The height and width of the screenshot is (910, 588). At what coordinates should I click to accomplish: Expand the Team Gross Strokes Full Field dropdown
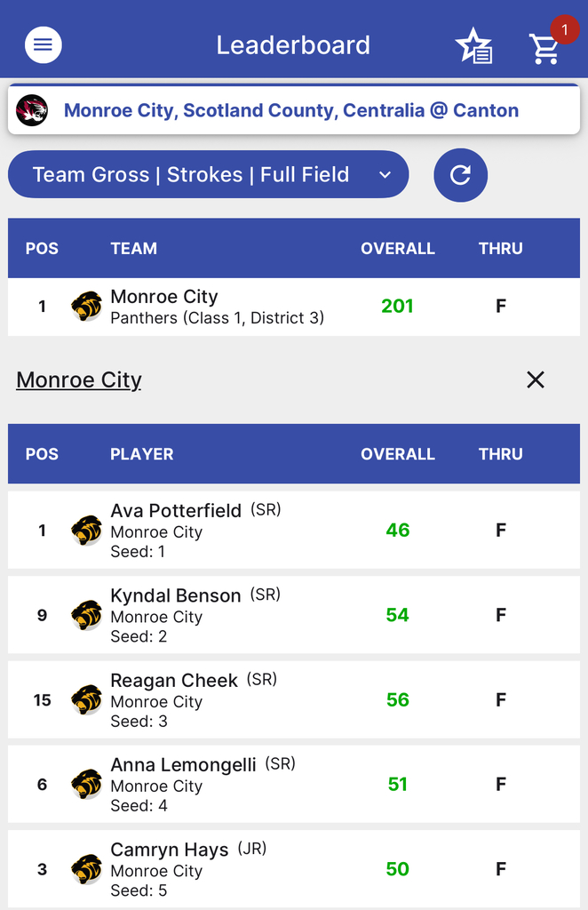point(208,175)
